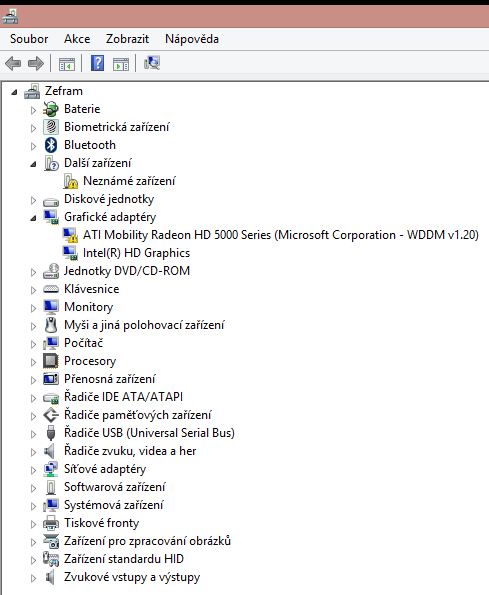The image size is (489, 595).
Task: Select the Bluetooth category icon
Action: point(51,145)
